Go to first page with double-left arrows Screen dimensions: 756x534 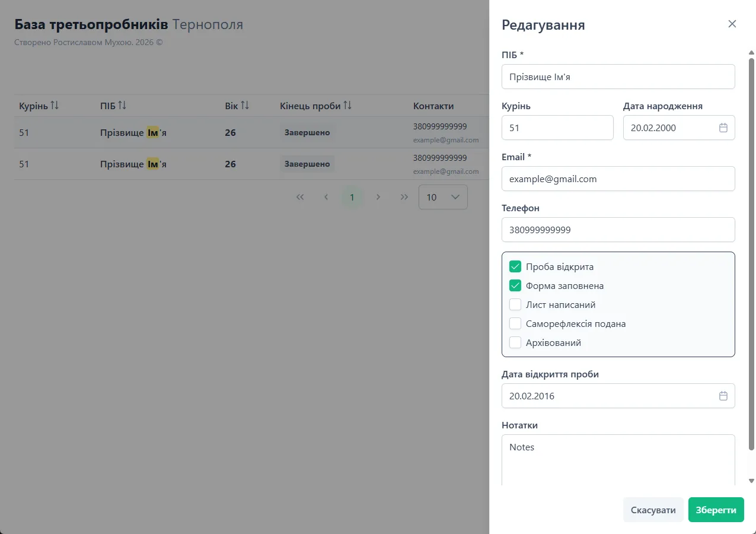pyautogui.click(x=300, y=197)
